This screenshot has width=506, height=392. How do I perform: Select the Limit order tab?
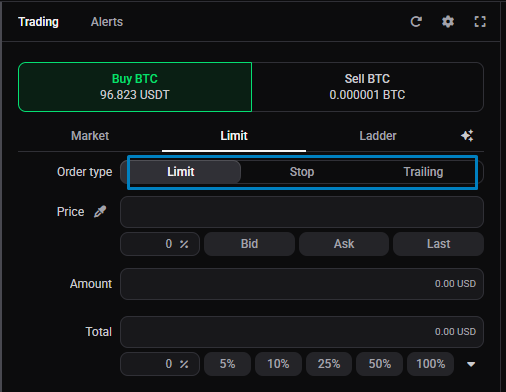(234, 136)
